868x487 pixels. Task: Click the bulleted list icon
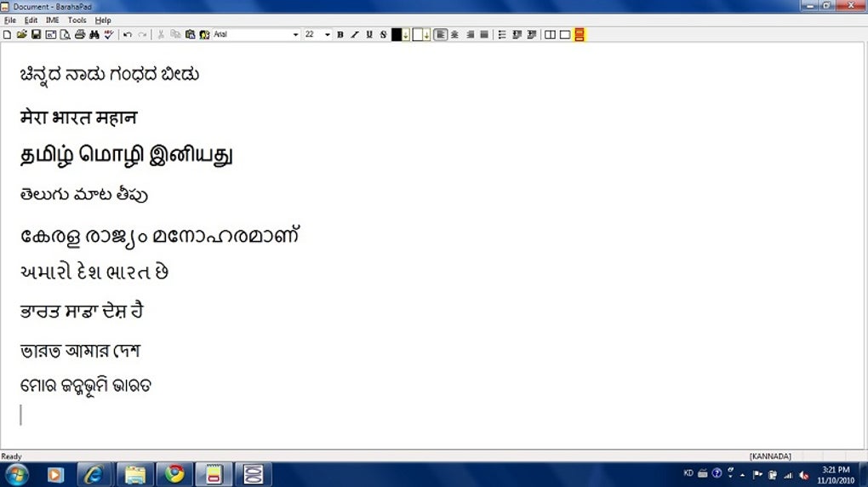point(501,34)
